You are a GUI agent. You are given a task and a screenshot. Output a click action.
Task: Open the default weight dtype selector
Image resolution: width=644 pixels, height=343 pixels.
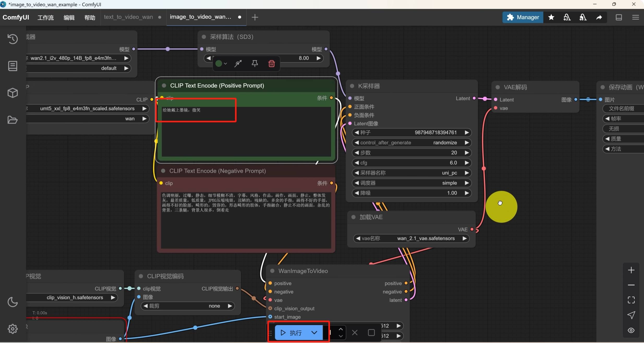[x=78, y=68]
